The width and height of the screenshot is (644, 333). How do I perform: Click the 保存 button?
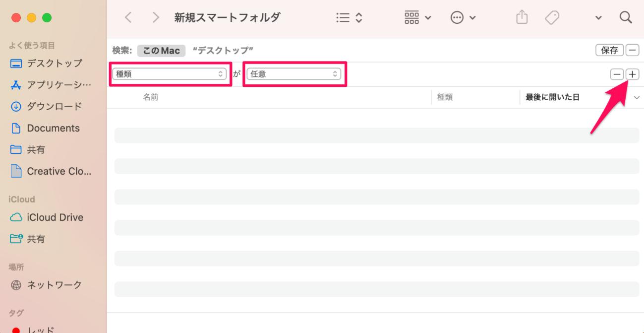point(609,50)
